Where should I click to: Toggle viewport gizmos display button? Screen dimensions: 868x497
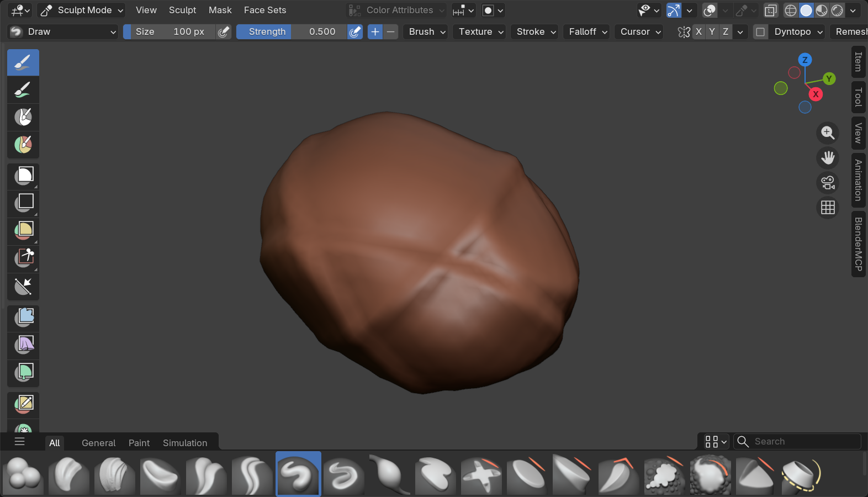tap(674, 10)
